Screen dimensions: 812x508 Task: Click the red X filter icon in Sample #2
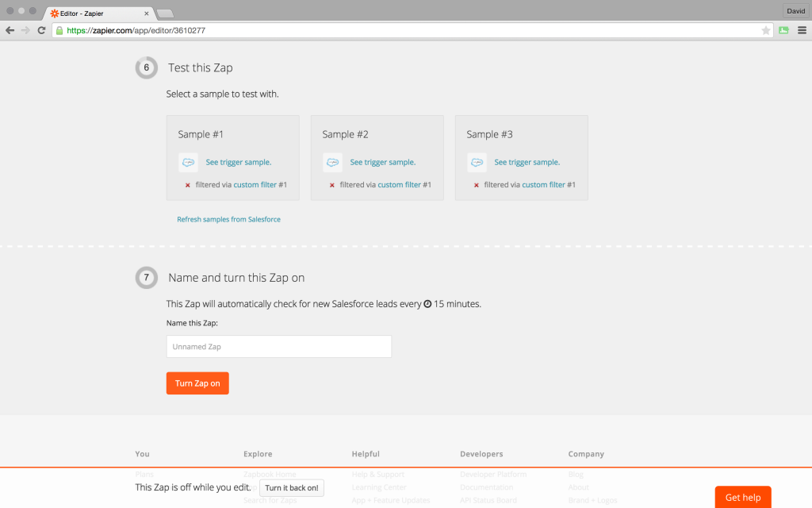tap(332, 185)
